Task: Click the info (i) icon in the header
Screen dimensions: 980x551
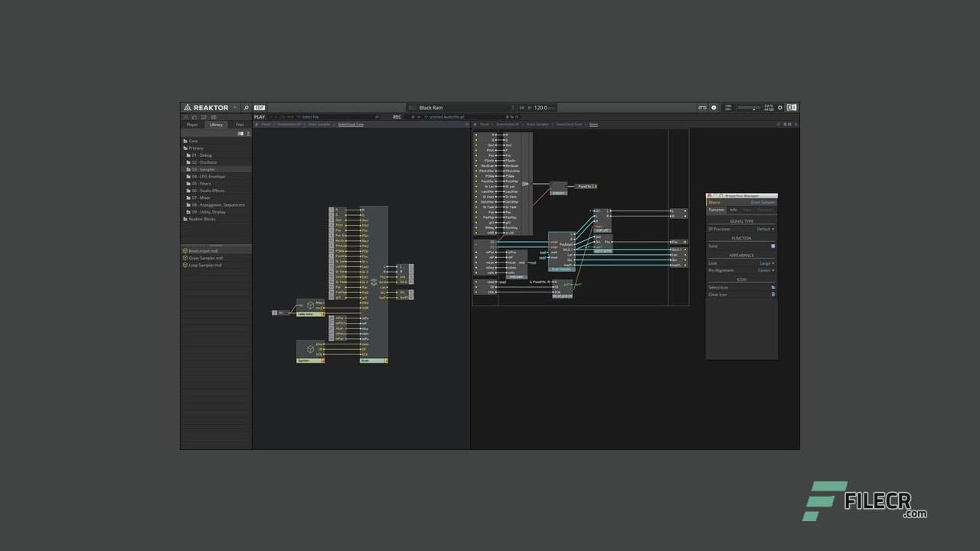Action: [714, 107]
